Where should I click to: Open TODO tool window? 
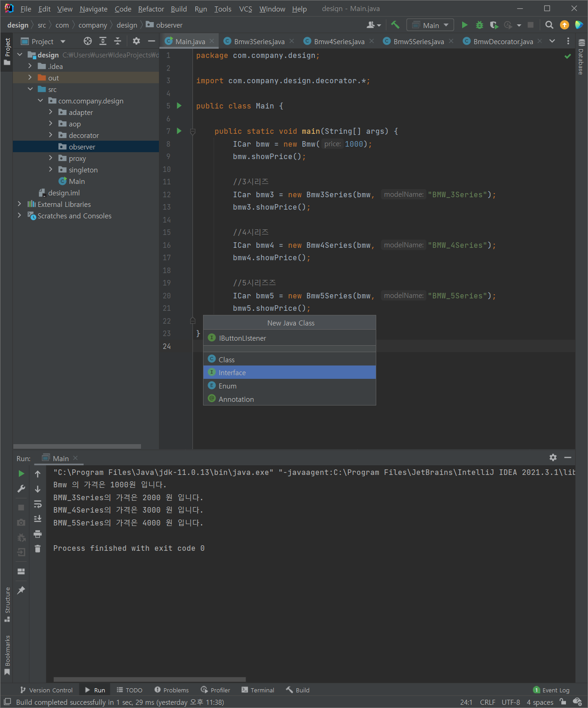click(130, 690)
